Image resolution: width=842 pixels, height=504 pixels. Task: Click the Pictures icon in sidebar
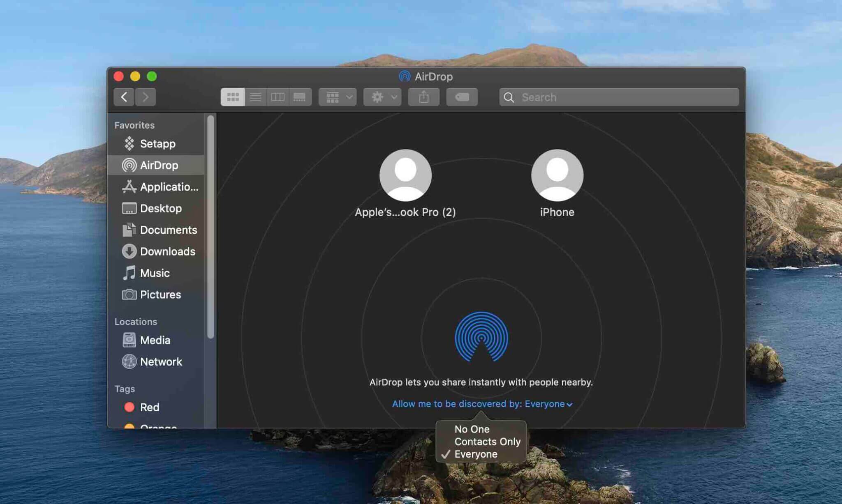pos(129,294)
